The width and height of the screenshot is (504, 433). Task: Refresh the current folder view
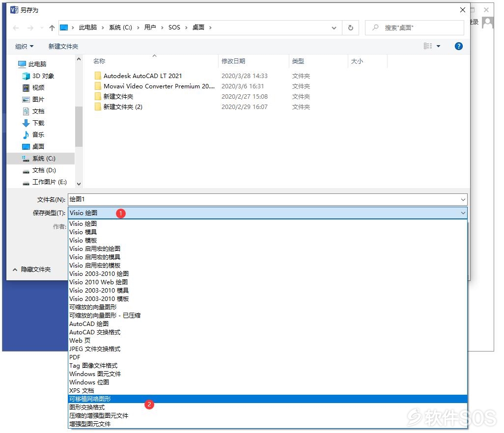[351, 27]
